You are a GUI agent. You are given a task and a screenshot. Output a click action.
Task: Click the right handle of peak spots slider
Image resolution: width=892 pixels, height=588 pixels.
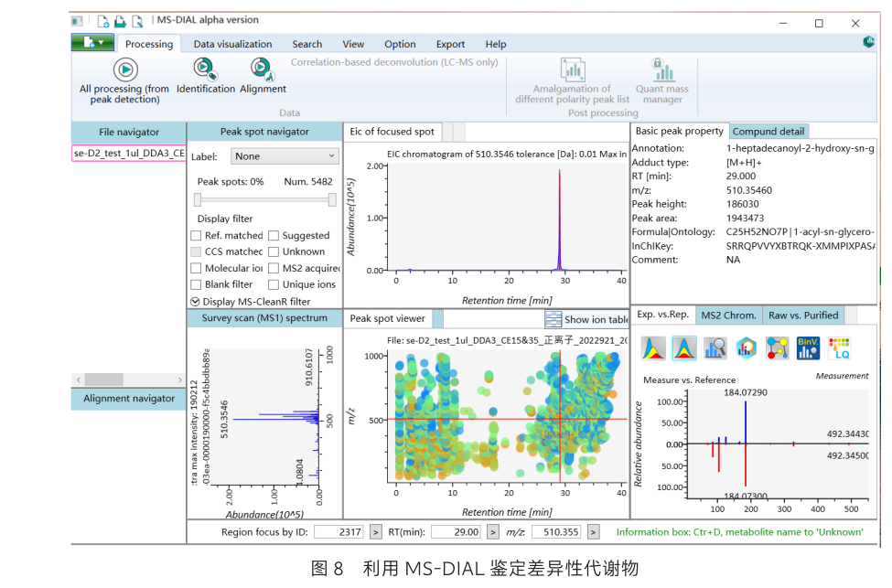[x=332, y=199]
